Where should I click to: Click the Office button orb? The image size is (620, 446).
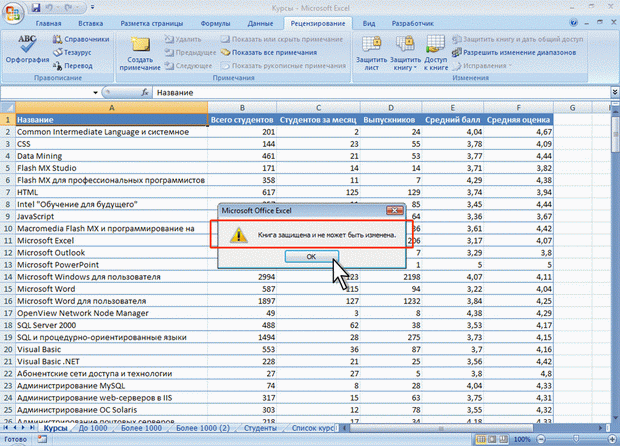[13, 13]
